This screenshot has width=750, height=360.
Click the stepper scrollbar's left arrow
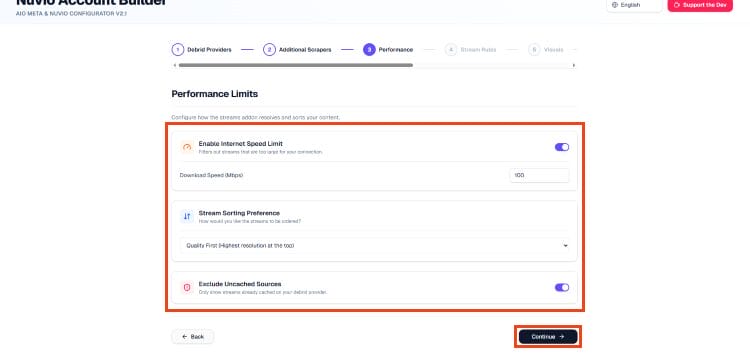coord(175,65)
